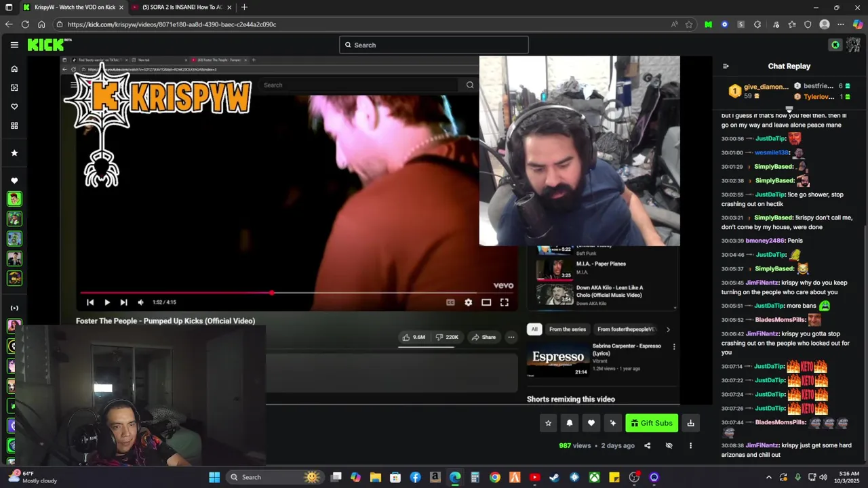Open a new browser tab
Viewport: 868px width, 488px height.
[244, 7]
